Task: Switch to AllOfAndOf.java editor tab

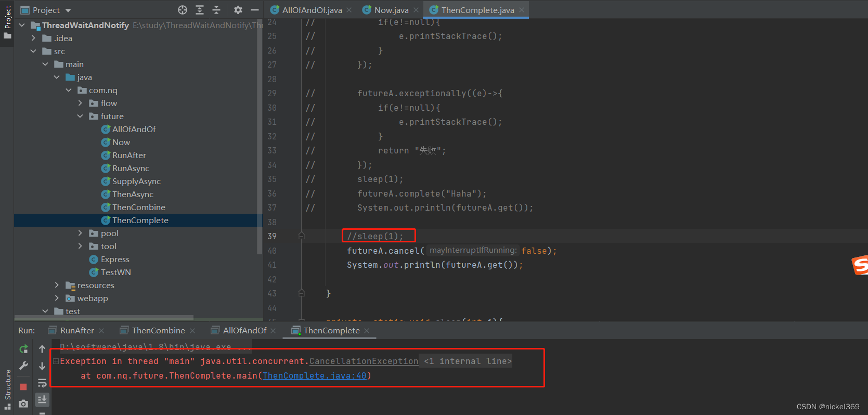Action: point(312,10)
